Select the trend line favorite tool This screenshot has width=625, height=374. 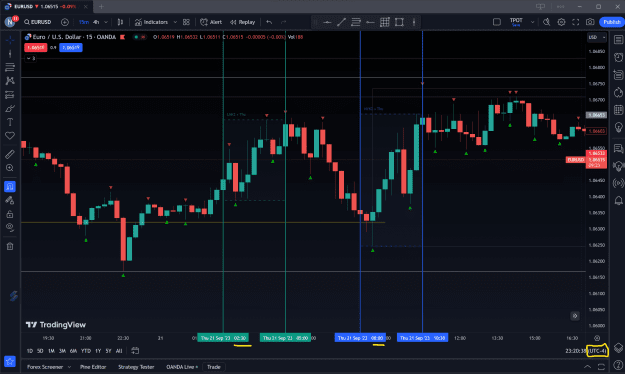342,22
